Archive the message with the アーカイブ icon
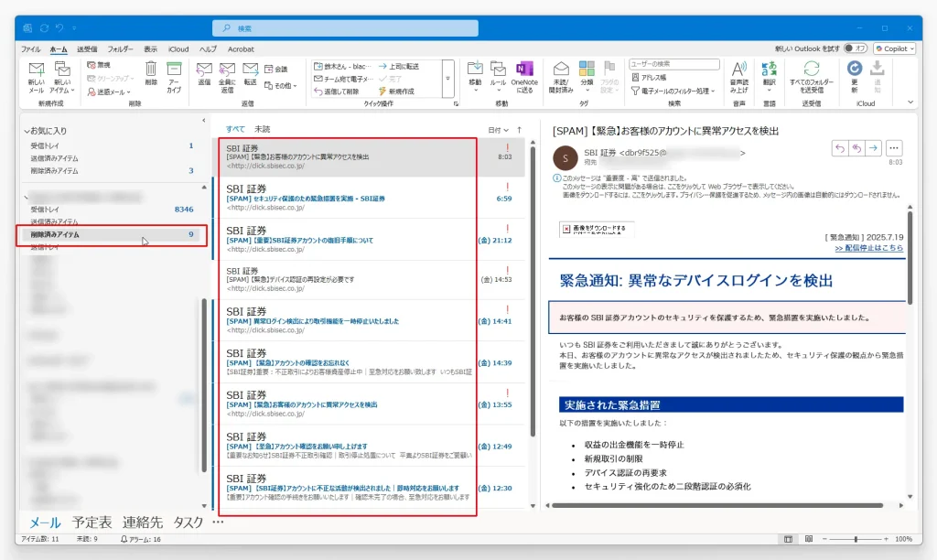 (174, 77)
